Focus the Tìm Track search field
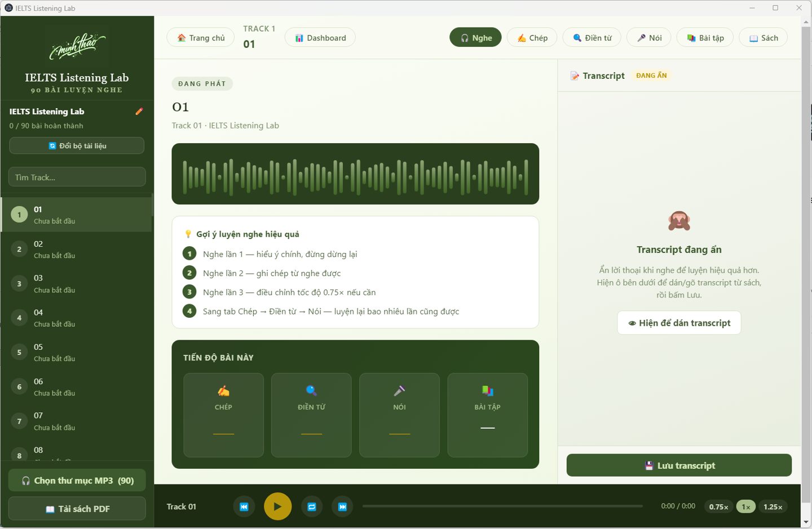This screenshot has width=812, height=529. coord(77,177)
